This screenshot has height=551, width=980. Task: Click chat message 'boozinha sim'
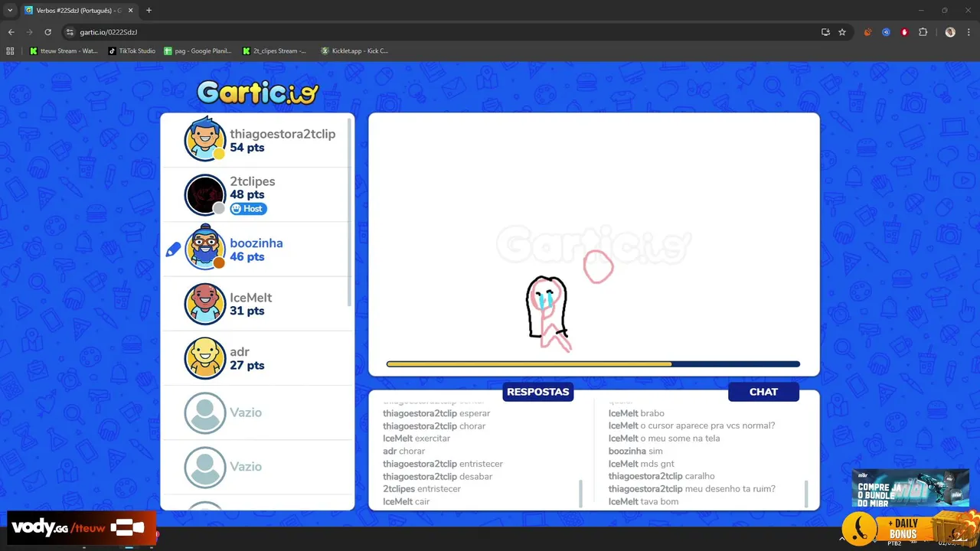point(635,452)
